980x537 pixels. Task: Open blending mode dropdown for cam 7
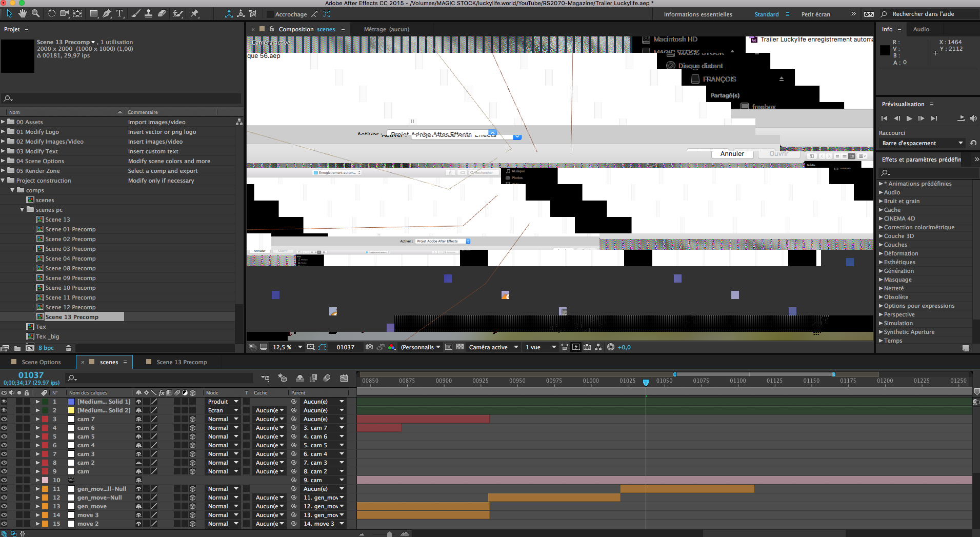[223, 419]
